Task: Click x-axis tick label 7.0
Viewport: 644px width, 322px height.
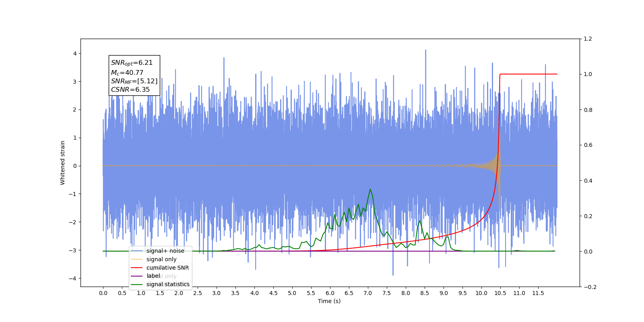Action: tap(368, 293)
